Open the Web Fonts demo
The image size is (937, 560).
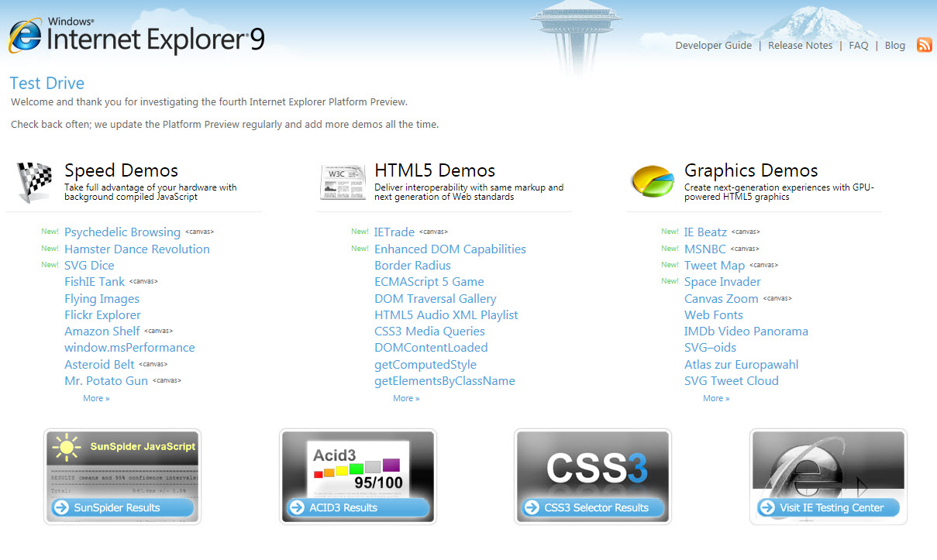pos(714,314)
